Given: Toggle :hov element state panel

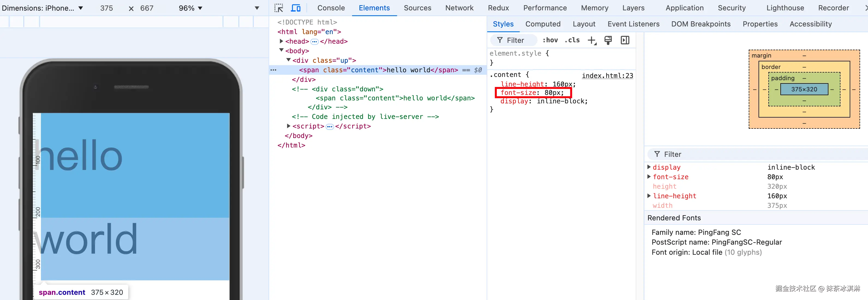Looking at the screenshot, I should tap(550, 40).
